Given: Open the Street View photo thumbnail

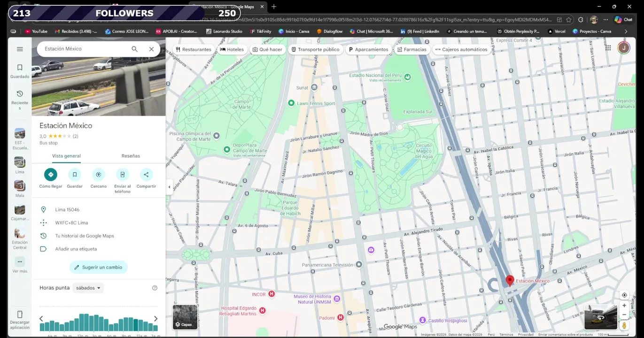Looking at the screenshot, I should (x=600, y=317).
